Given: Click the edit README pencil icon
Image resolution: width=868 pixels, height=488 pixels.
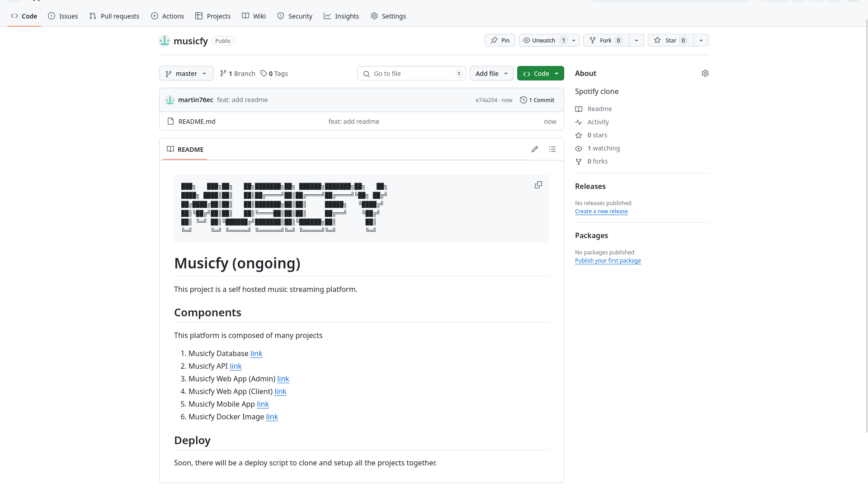Looking at the screenshot, I should click(535, 149).
